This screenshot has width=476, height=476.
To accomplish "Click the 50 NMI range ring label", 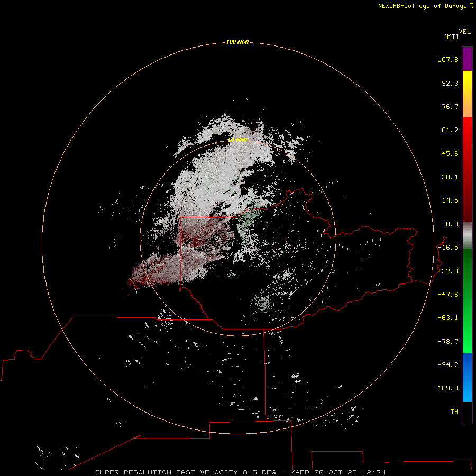I will (x=237, y=140).
